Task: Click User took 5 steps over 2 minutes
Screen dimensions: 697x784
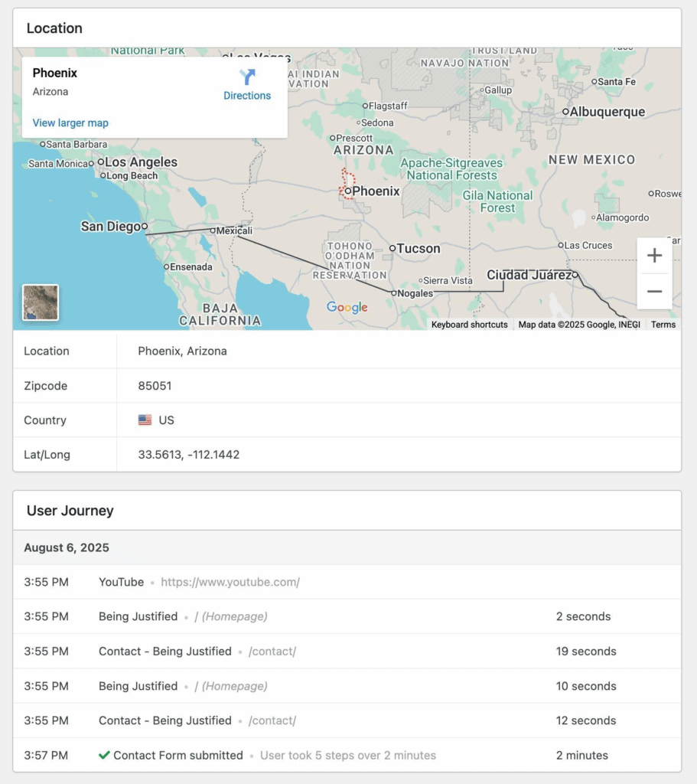Action: coord(348,755)
